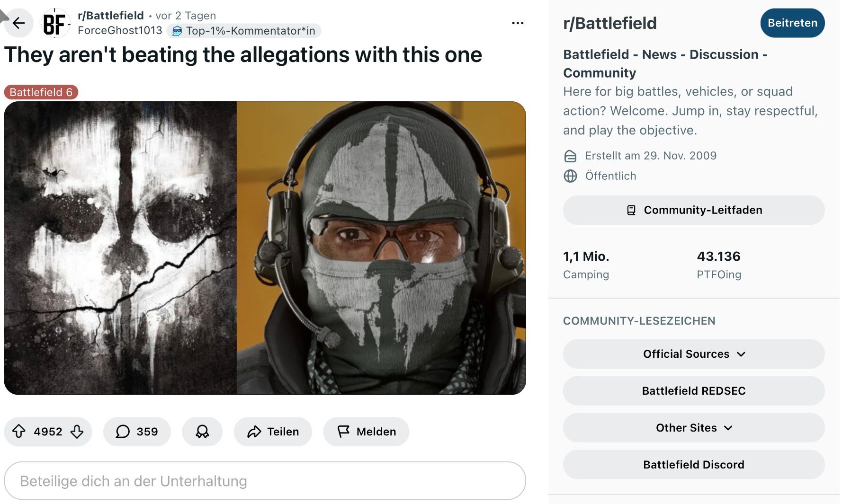Open the Community-Leitfaden guide
This screenshot has height=504, width=842.
pyautogui.click(x=693, y=210)
